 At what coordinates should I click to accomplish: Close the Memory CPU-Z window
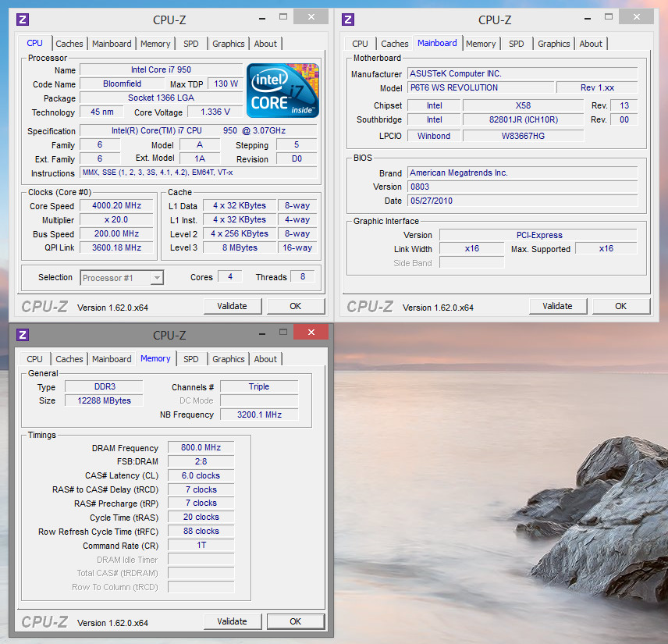tap(311, 332)
